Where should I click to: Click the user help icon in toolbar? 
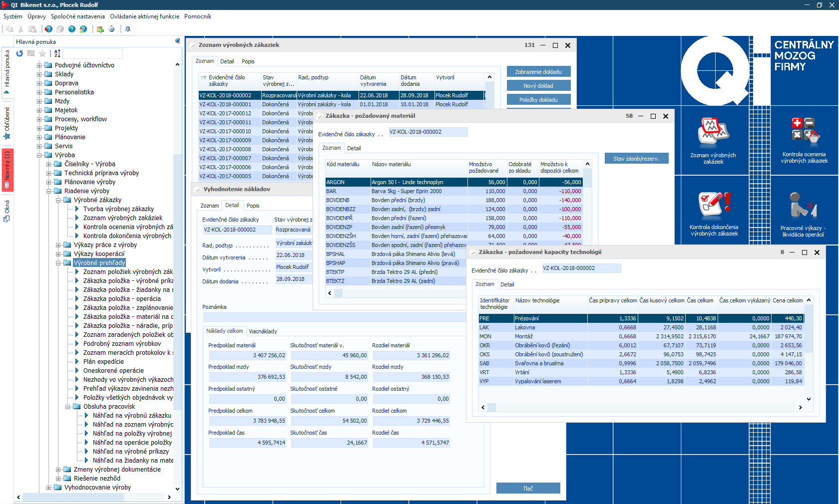(x=83, y=29)
